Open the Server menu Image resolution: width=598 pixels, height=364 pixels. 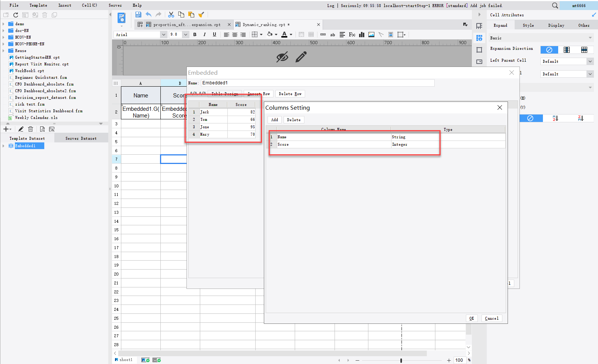pyautogui.click(x=115, y=5)
